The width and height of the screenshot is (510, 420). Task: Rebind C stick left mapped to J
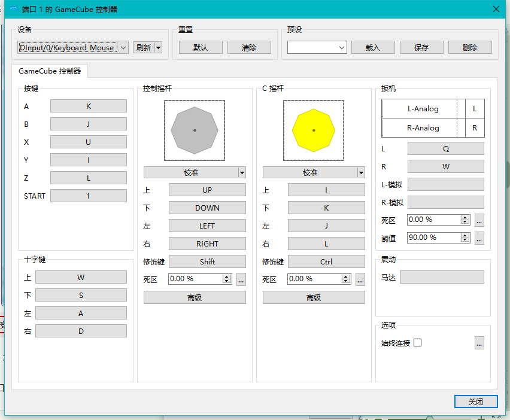[326, 226]
